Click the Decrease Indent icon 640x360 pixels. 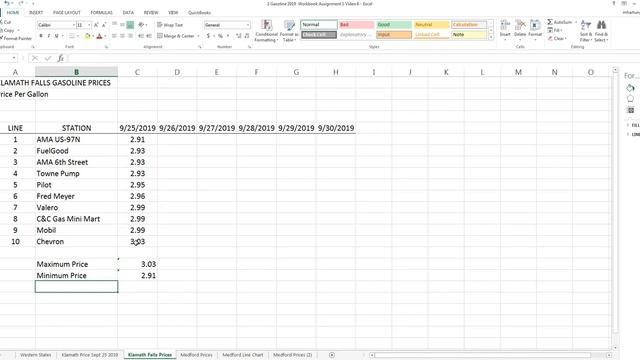(x=141, y=36)
